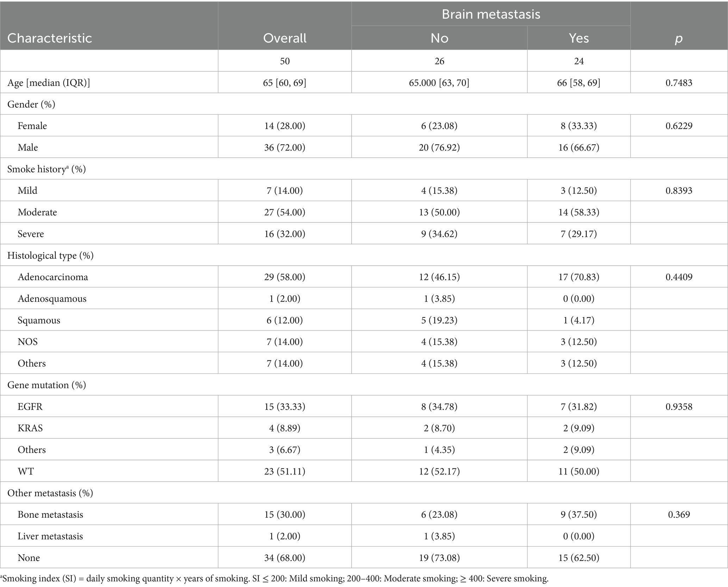Click the smoke history p-value 0.8393
This screenshot has width=728, height=587.
coord(679,190)
